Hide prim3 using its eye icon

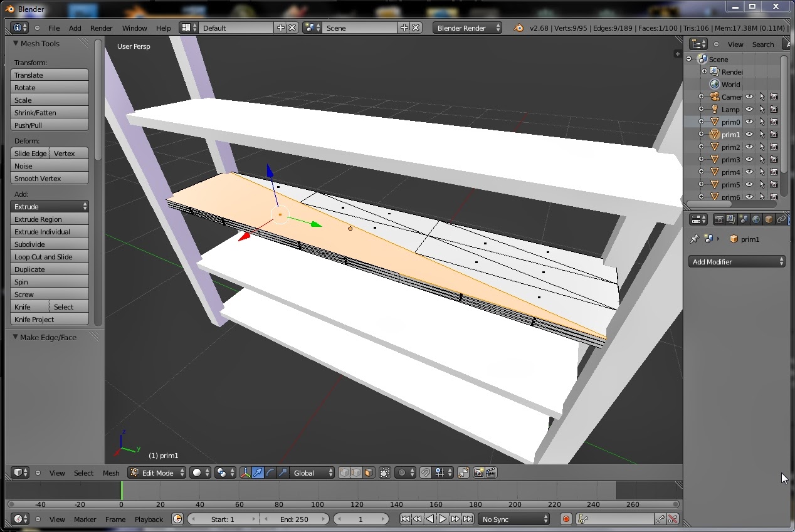pyautogui.click(x=749, y=160)
